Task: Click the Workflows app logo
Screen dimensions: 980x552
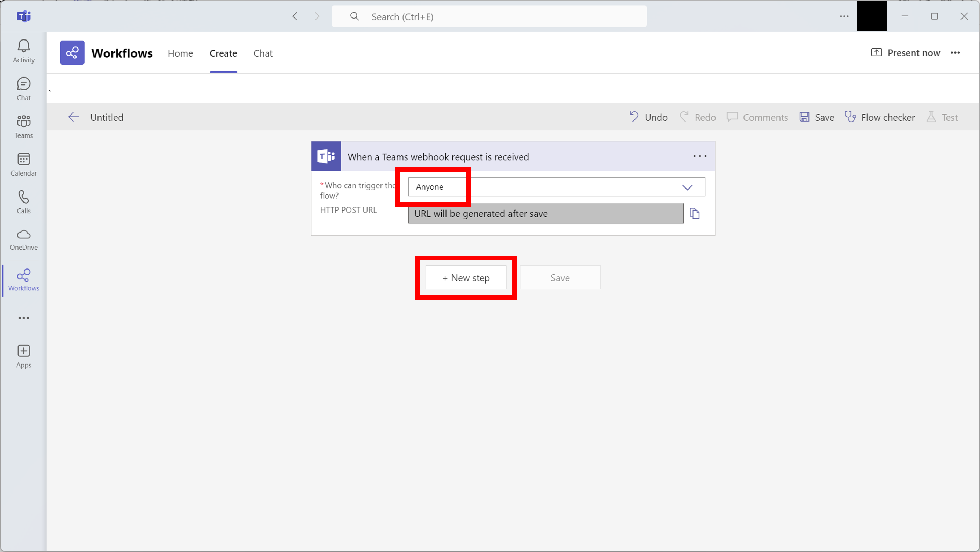Action: click(x=72, y=52)
